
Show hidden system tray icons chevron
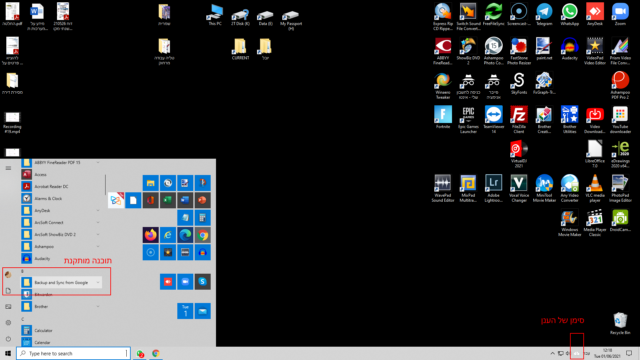pos(552,353)
